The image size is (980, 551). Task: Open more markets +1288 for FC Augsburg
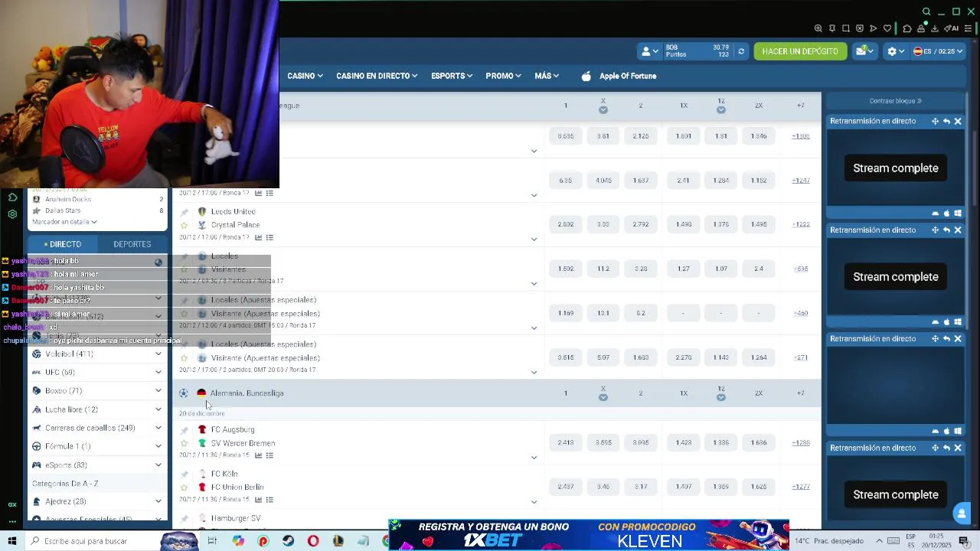(x=801, y=442)
